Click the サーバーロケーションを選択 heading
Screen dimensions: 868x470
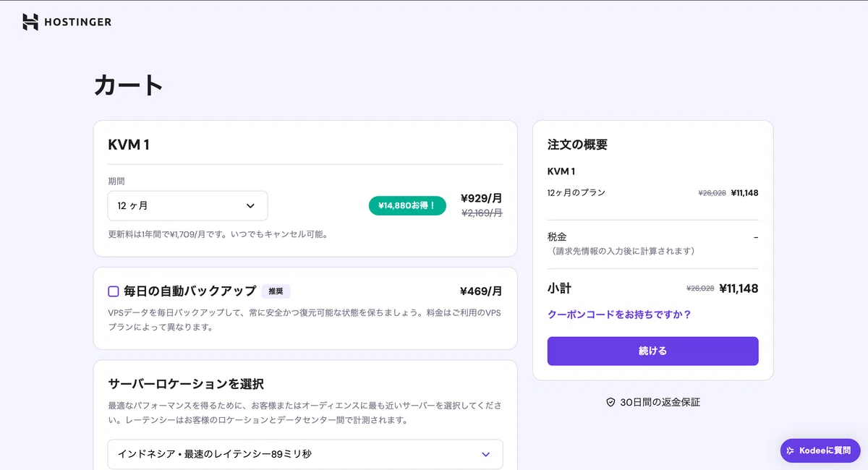186,384
